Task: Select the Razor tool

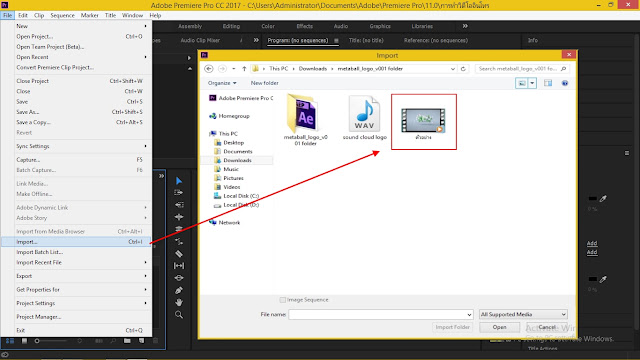Action: click(179, 253)
